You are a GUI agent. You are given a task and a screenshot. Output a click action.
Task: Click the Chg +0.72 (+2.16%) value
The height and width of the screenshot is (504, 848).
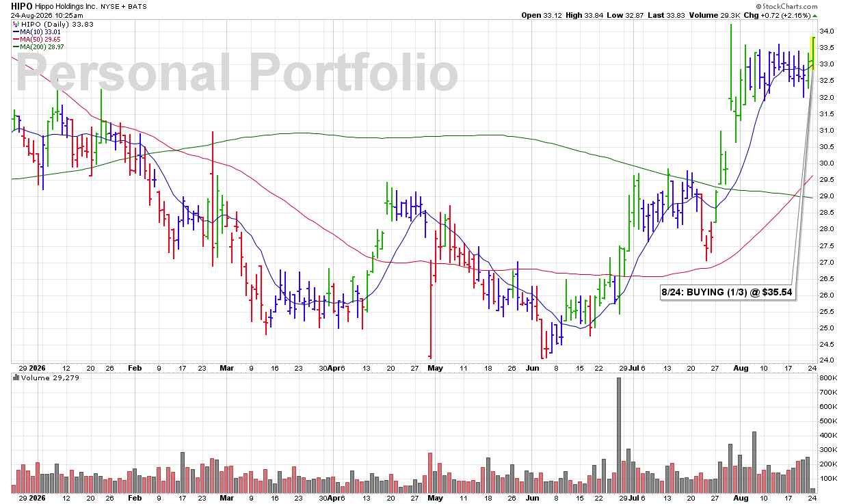[776, 14]
